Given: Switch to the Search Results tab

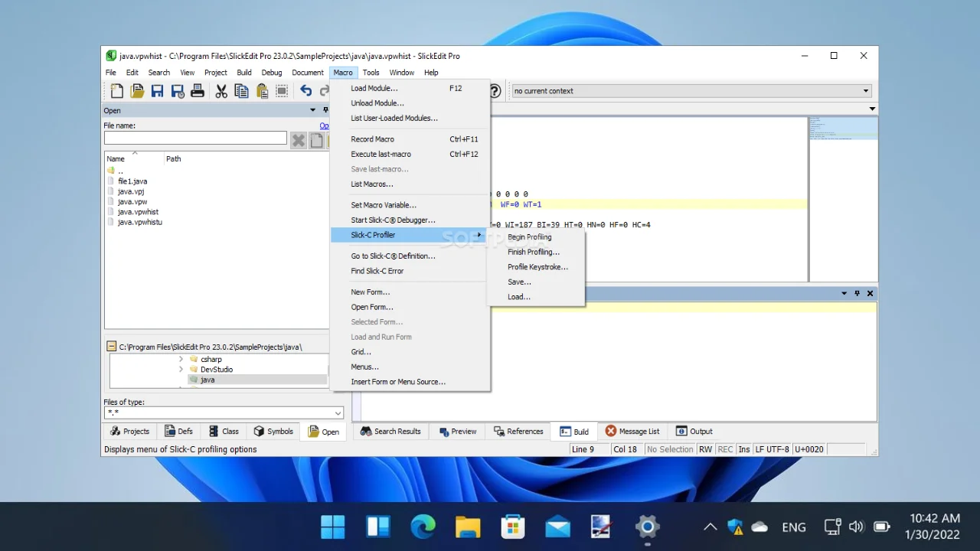Looking at the screenshot, I should (x=390, y=432).
